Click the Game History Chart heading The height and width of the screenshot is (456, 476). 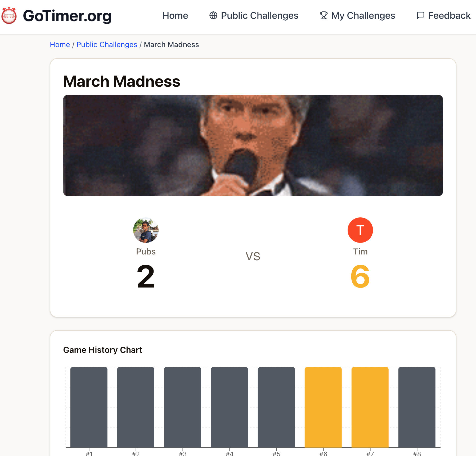[x=102, y=350]
